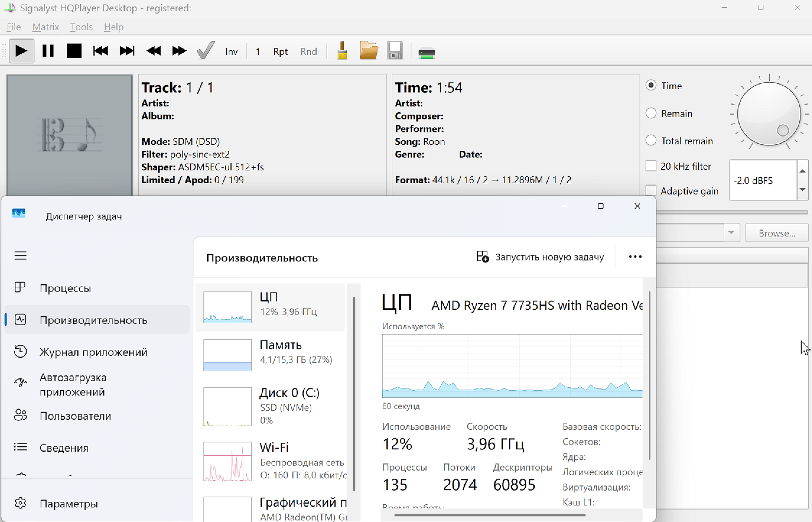The width and height of the screenshot is (812, 522).
Task: Select the Remain radio button
Action: pos(651,113)
